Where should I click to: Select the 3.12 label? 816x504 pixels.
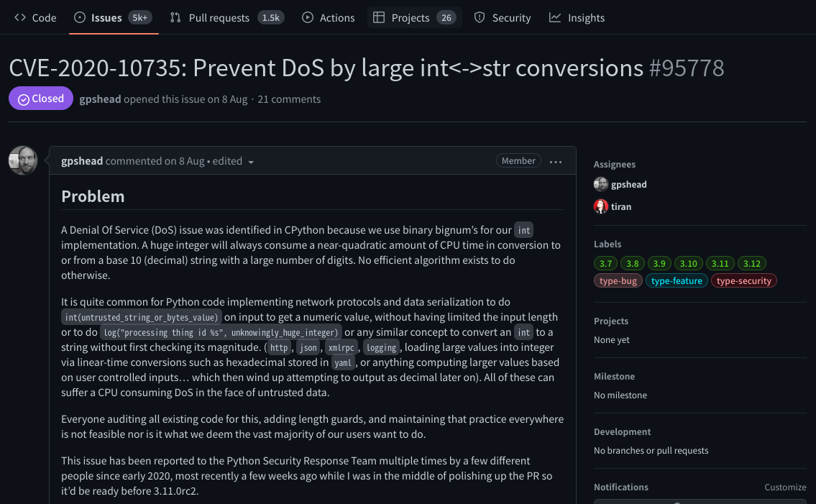pos(752,263)
